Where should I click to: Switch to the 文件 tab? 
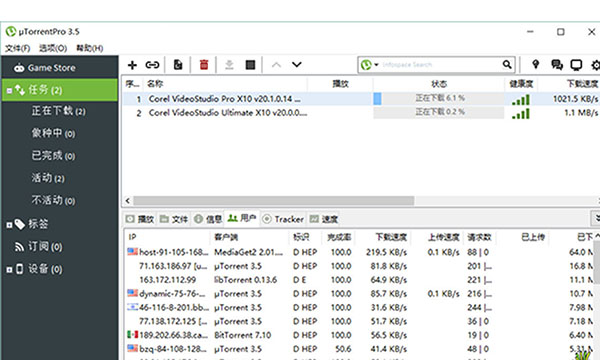tap(174, 219)
